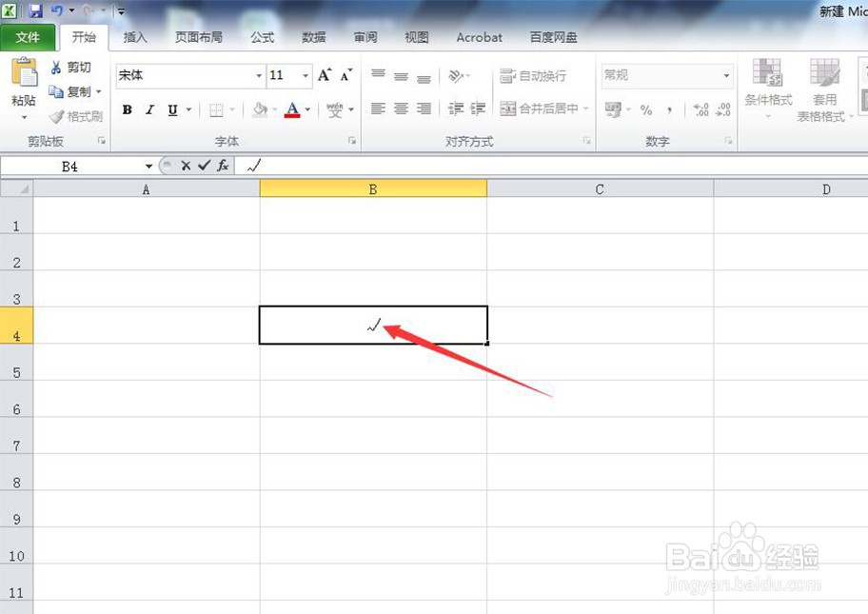
Task: Click 套用表格格式 (Format as Table)
Action: pyautogui.click(x=824, y=90)
